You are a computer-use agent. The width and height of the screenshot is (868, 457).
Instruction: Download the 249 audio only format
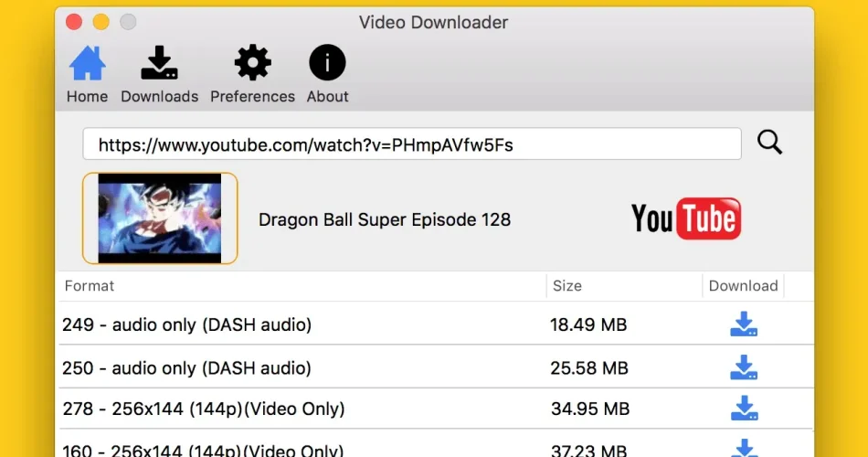(x=744, y=324)
